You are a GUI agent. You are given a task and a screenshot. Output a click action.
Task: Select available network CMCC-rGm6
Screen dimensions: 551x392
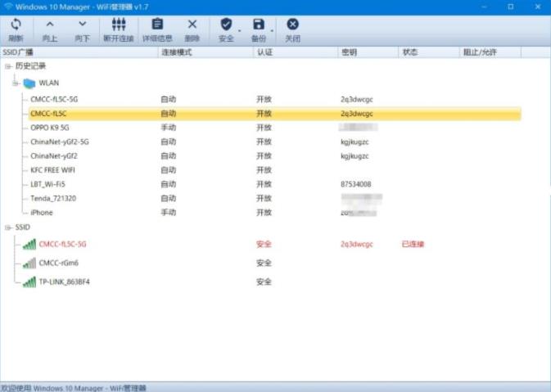coord(59,263)
